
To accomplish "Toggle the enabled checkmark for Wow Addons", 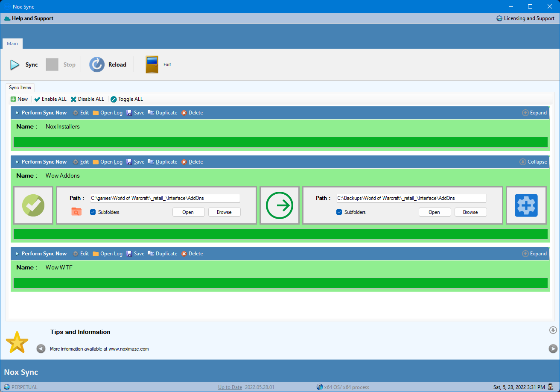I will [x=33, y=205].
